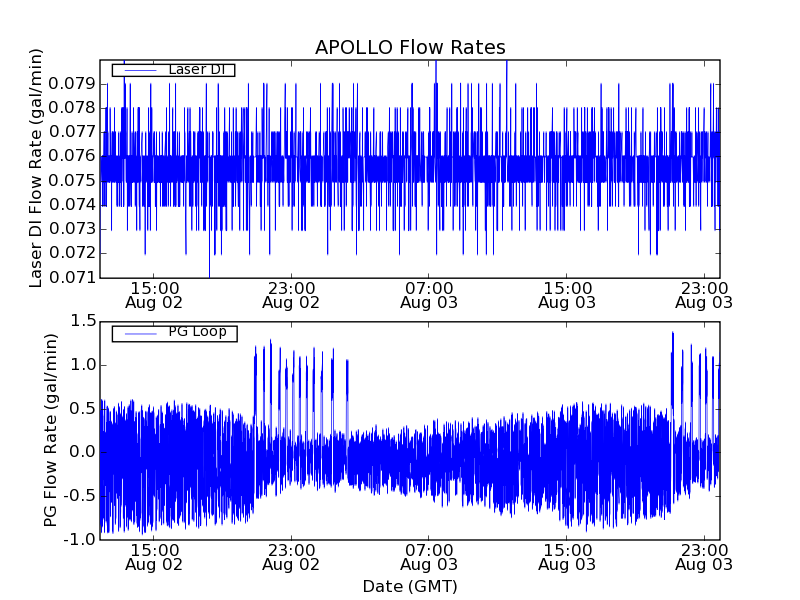This screenshot has width=800, height=600.
Task: Click the 0.076 tick label on the top chart
Action: [x=72, y=156]
